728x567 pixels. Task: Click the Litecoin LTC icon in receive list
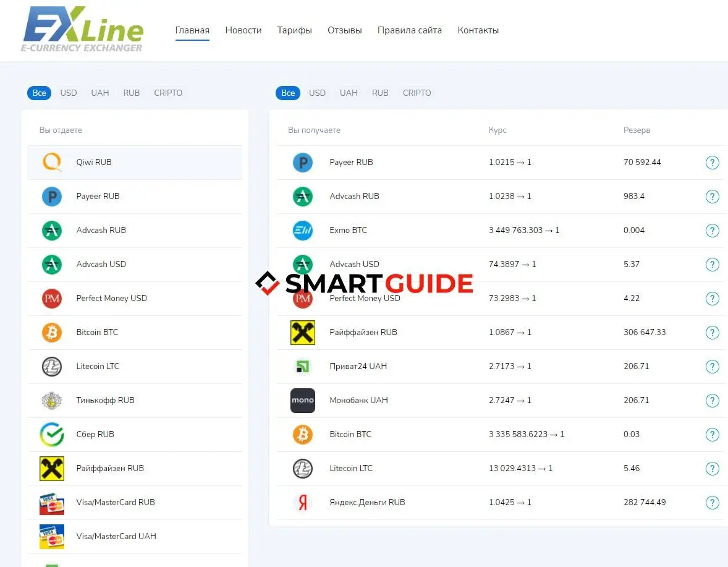tap(303, 469)
